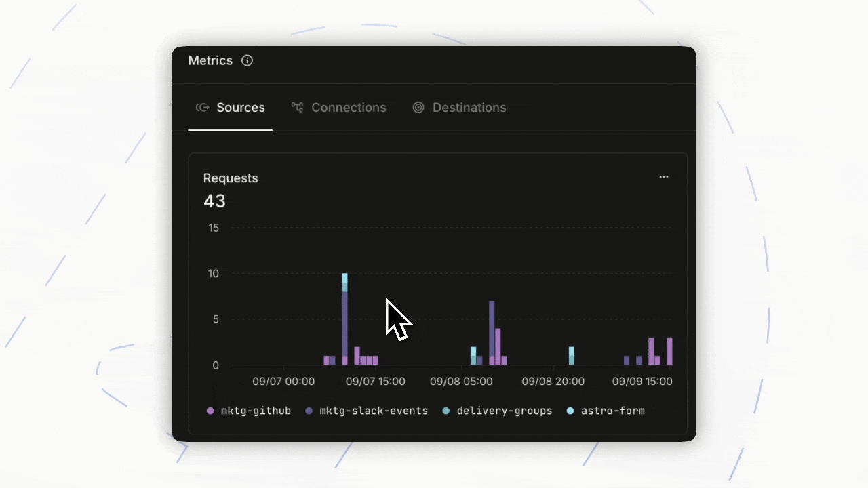Viewport: 868px width, 488px height.
Task: Click the Connections tab node icon
Action: [x=297, y=107]
